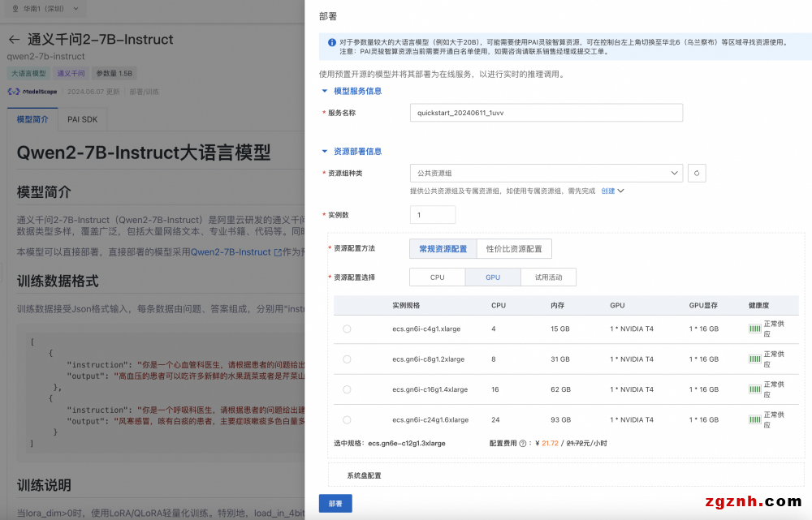Click the 服务名称 text field
Image resolution: width=812 pixels, height=520 pixels.
click(546, 113)
